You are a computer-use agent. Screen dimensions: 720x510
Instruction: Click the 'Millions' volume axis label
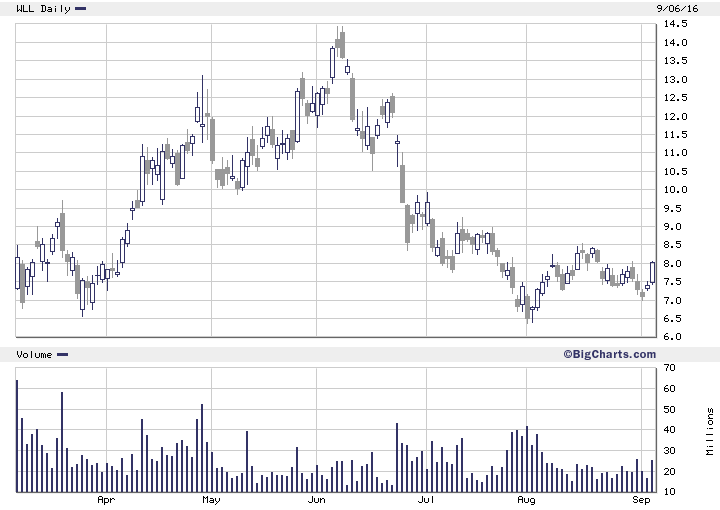pyautogui.click(x=710, y=431)
